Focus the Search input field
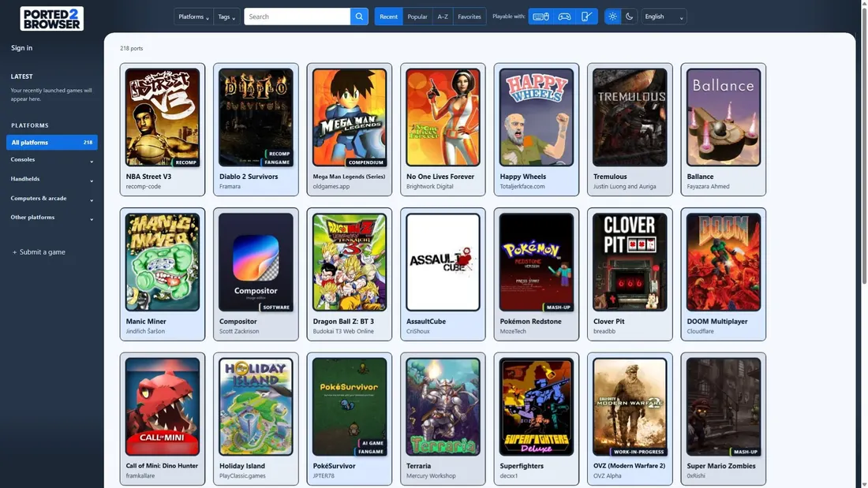This screenshot has width=868, height=488. click(x=297, y=17)
